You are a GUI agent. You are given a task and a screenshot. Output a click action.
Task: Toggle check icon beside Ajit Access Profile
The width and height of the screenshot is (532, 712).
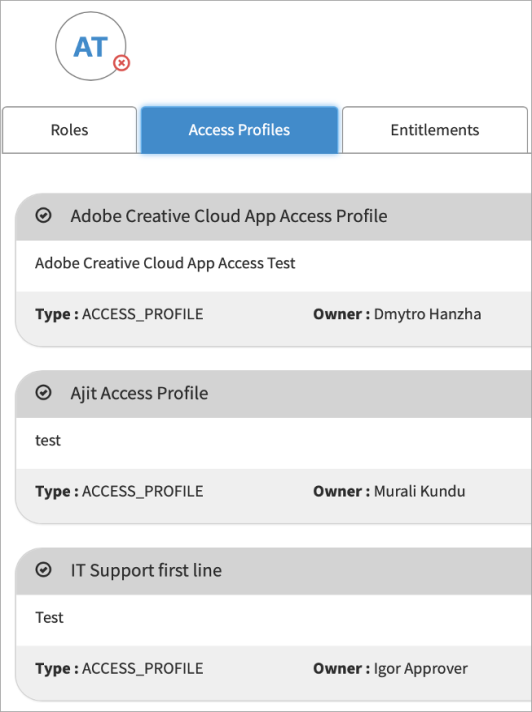click(43, 393)
